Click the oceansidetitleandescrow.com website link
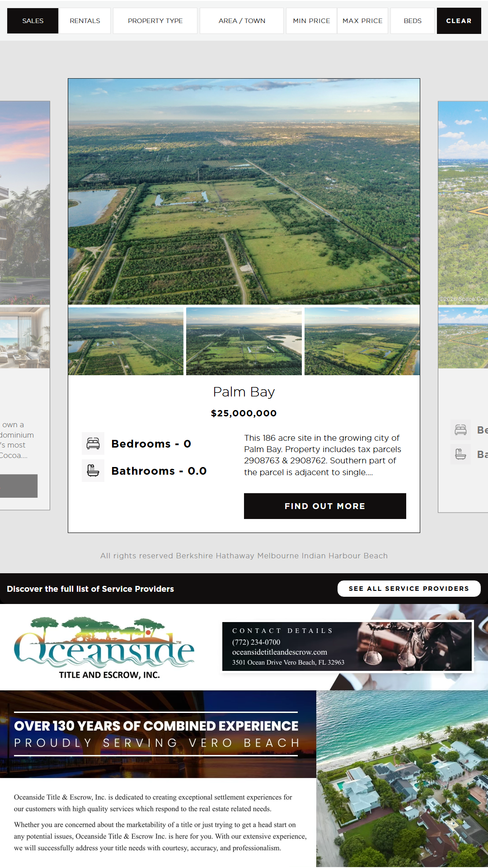 point(280,652)
